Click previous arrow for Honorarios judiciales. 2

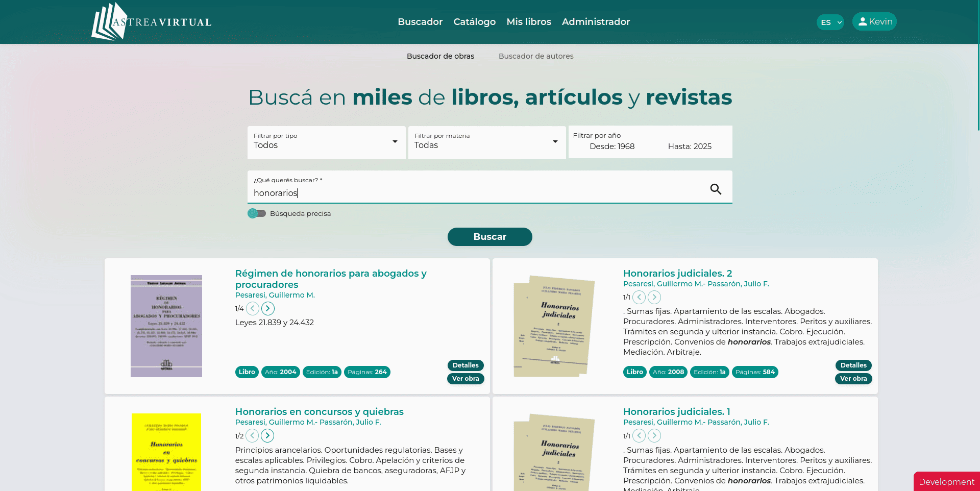click(x=639, y=297)
